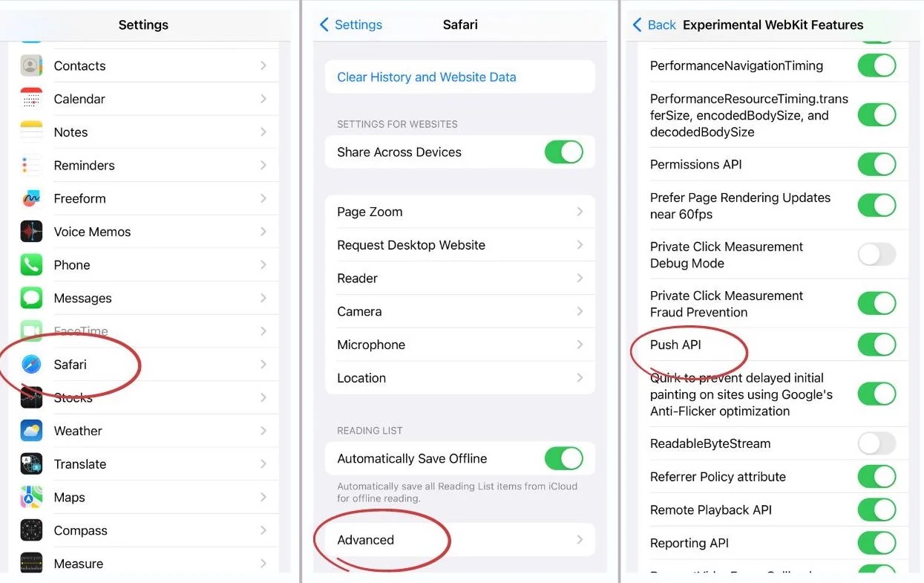
Task: Select the Calendar label text
Action: (x=79, y=99)
